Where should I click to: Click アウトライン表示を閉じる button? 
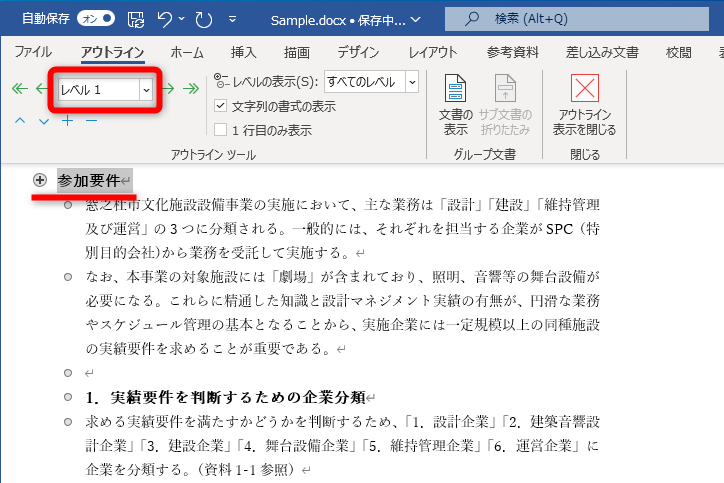coord(585,105)
